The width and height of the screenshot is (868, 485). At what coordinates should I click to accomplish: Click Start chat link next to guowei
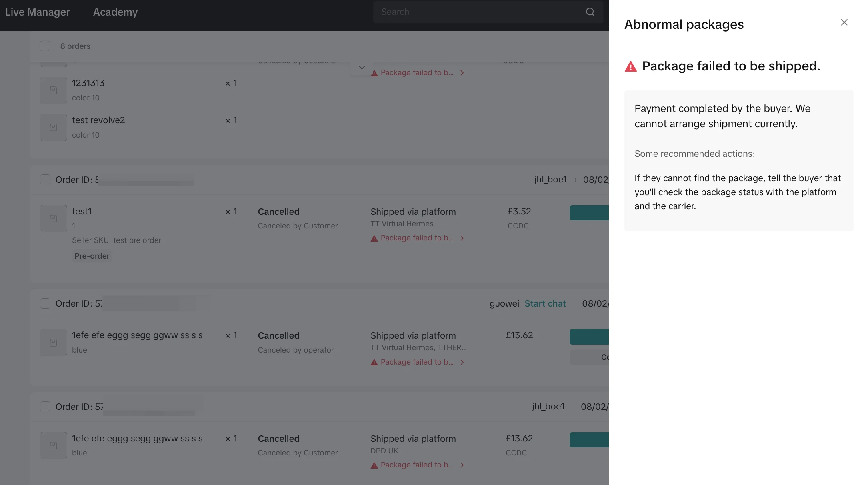545,303
